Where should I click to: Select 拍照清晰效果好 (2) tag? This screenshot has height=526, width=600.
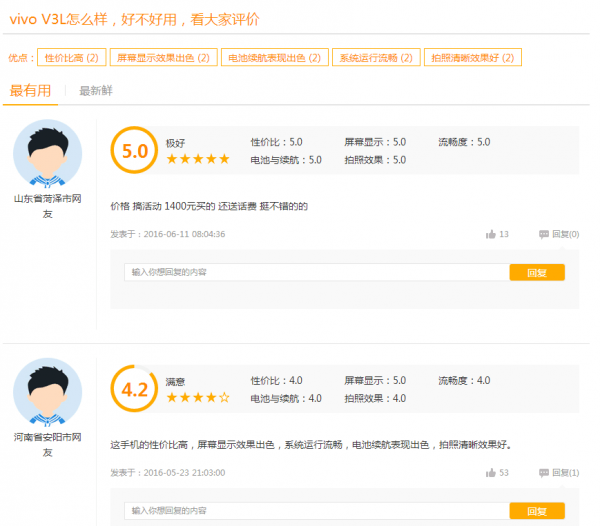pyautogui.click(x=472, y=58)
